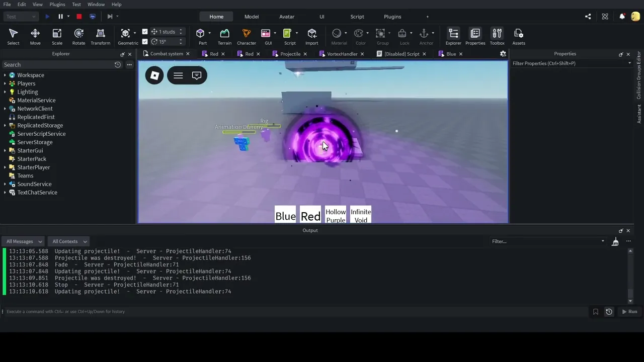Select MaterialService in Explorer
This screenshot has height=362, width=644.
pos(36,100)
